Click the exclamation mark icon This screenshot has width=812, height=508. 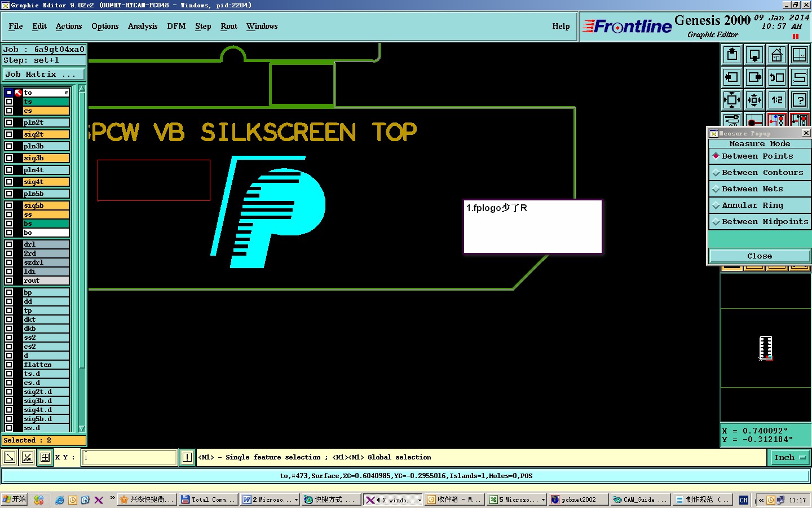coord(187,457)
